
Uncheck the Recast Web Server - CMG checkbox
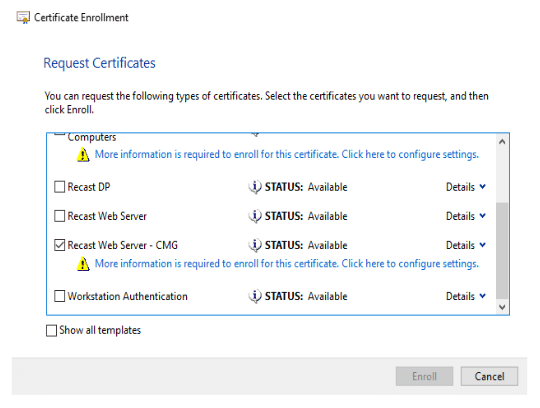tap(60, 245)
